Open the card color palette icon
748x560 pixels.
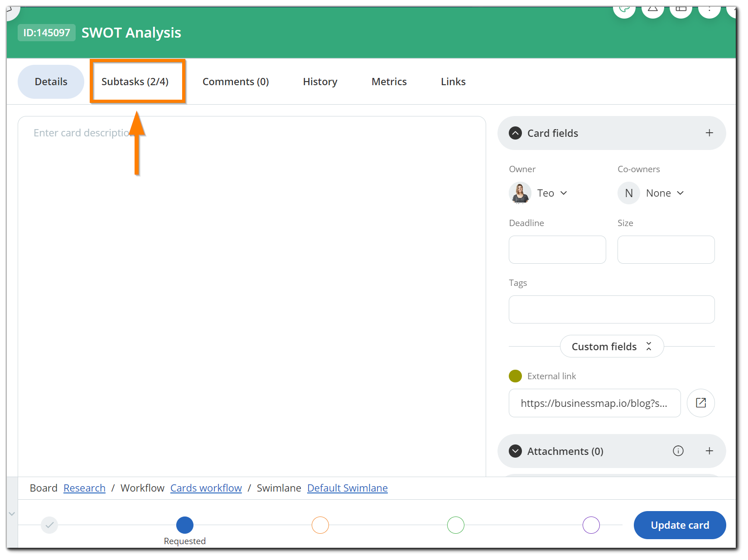coord(624,10)
